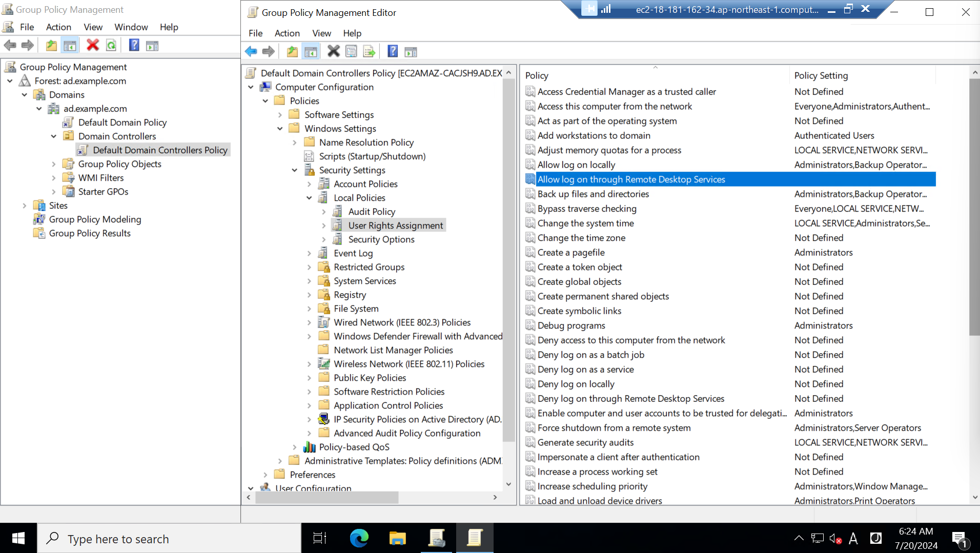Viewport: 980px width, 553px height.
Task: Click Forward arrow in Editor toolbar
Action: 269,51
